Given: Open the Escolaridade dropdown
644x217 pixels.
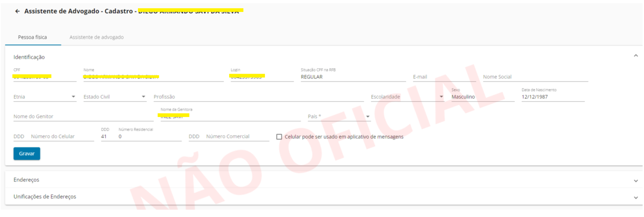Looking at the screenshot, I should tap(408, 97).
